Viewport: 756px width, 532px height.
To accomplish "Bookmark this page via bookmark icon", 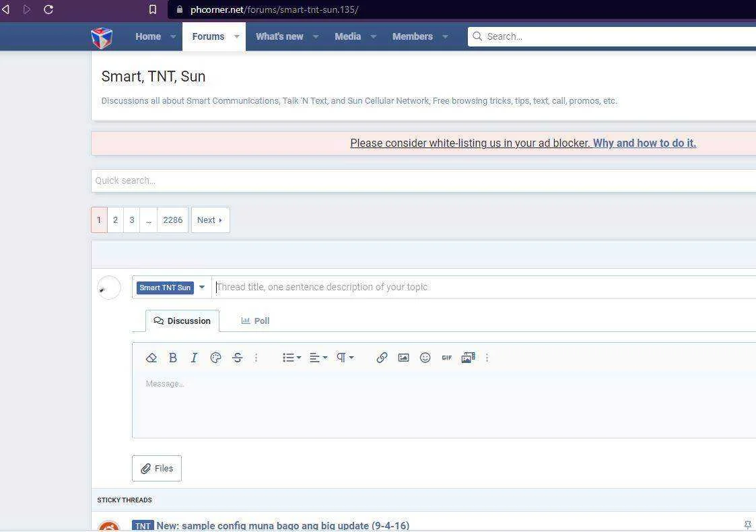I will click(x=152, y=9).
